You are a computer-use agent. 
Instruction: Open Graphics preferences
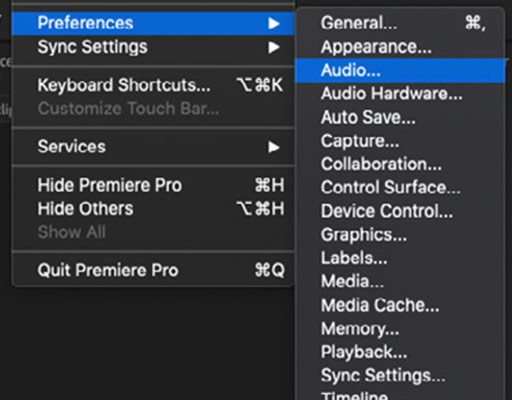400,235
